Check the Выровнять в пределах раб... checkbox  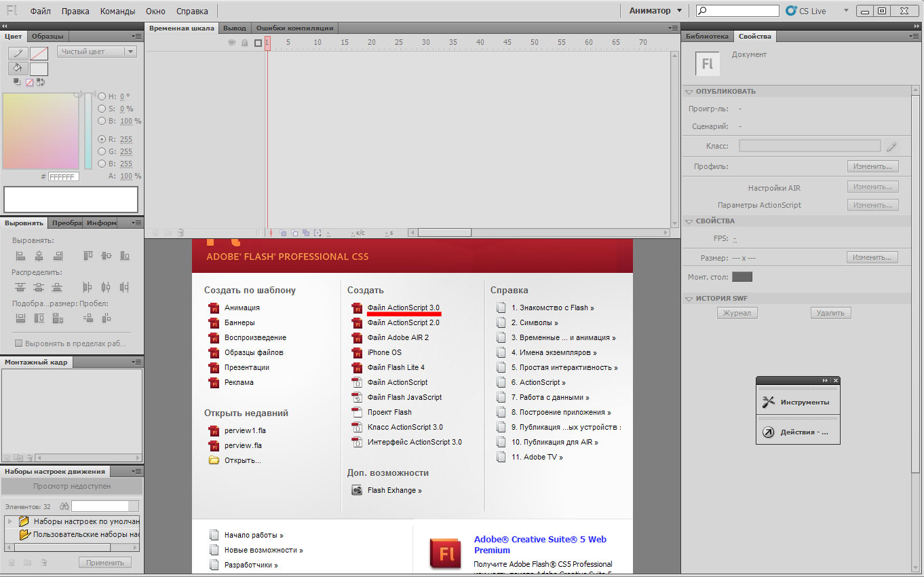19,343
